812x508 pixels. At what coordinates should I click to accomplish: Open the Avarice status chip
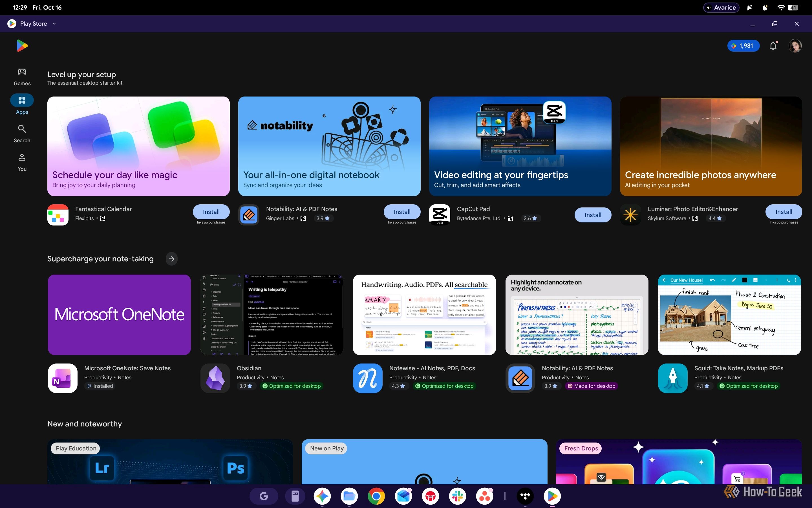(721, 7)
